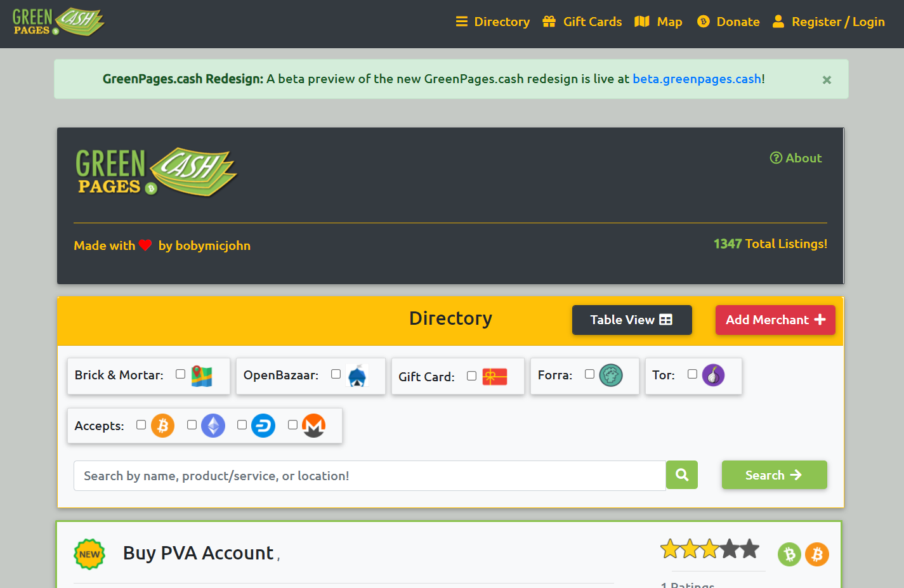The width and height of the screenshot is (904, 588).
Task: Check the Dash accepts checkbox
Action: [x=242, y=425]
